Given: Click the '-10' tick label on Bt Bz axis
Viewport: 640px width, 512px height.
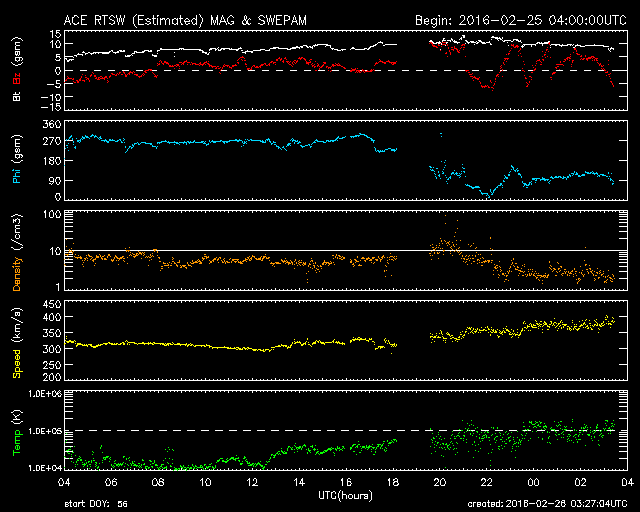Looking at the screenshot, I should coord(51,97).
